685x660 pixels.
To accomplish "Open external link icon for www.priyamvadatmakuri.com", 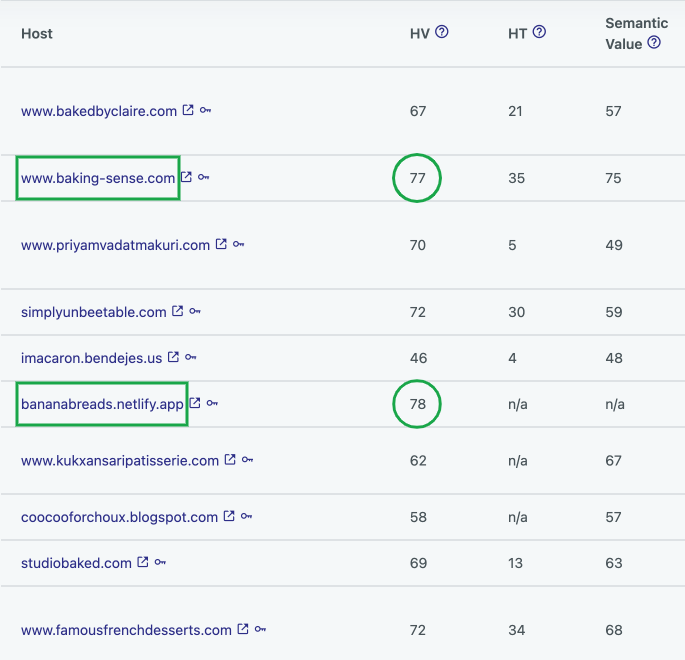I will (x=221, y=243).
